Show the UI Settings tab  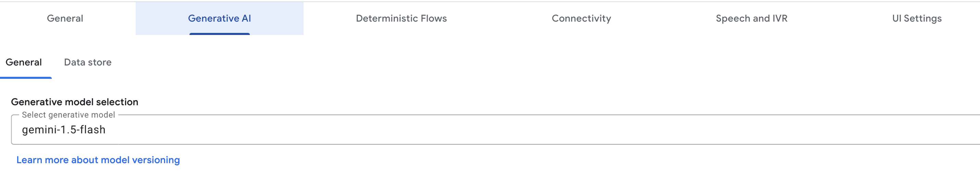pyautogui.click(x=917, y=18)
